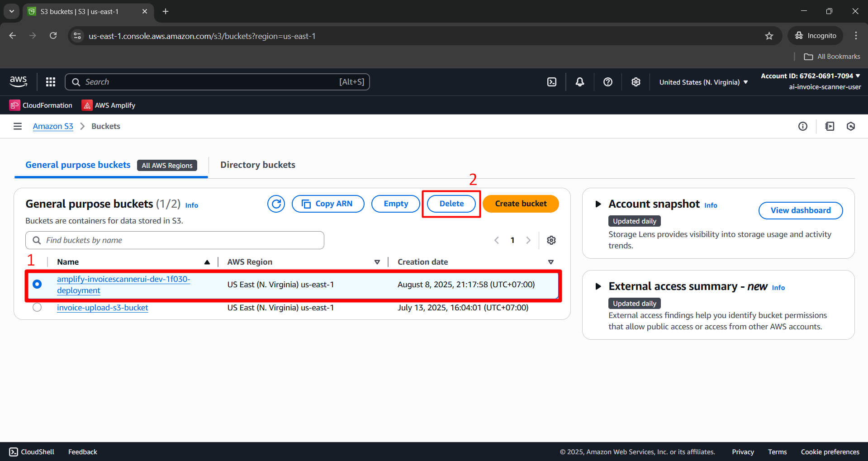
Task: Open table preferences gear icon
Action: (x=551, y=240)
